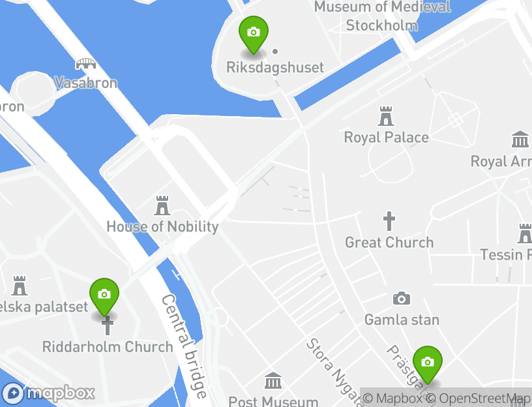Click the Tessin Palace castle icon
Image resolution: width=532 pixels, height=407 pixels.
tap(525, 234)
